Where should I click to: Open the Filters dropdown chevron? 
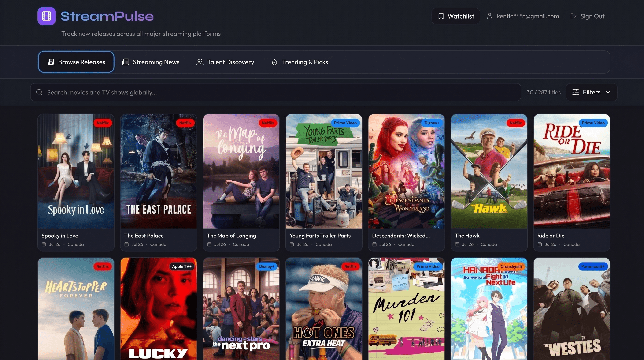point(608,92)
